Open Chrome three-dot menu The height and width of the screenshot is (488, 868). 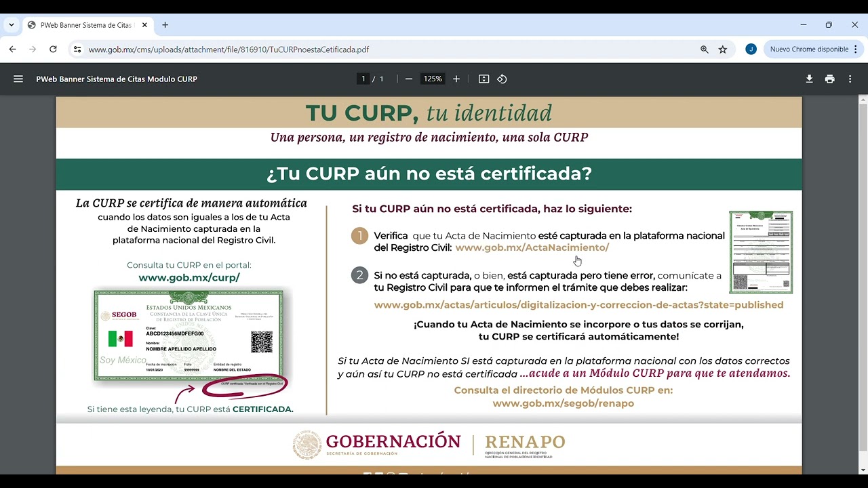click(856, 49)
